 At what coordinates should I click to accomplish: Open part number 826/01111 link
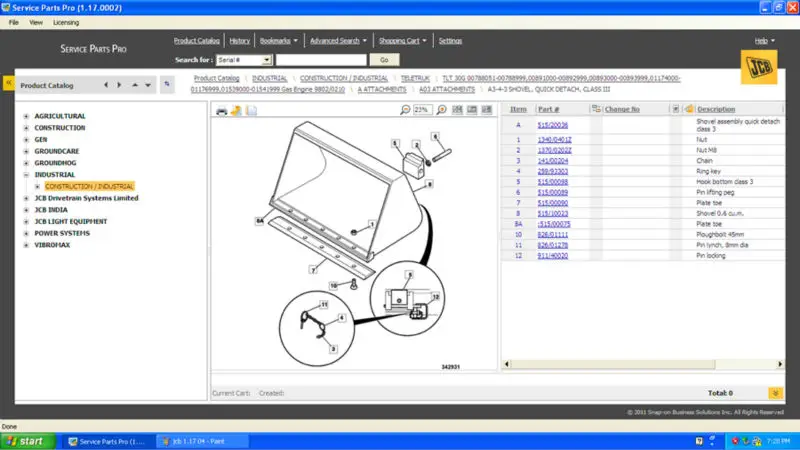pos(553,235)
